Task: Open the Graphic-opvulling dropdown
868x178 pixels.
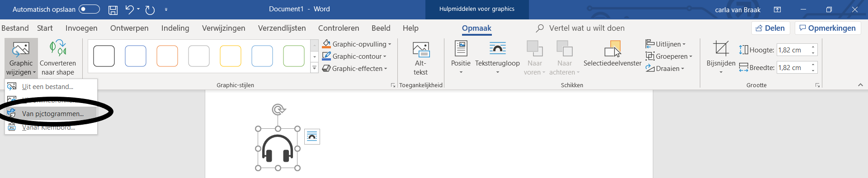Action: (357, 44)
